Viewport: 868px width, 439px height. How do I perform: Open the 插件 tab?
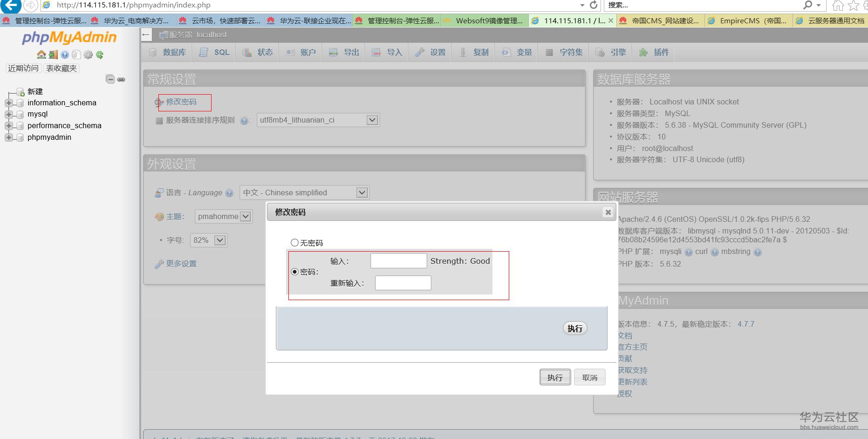coord(654,52)
